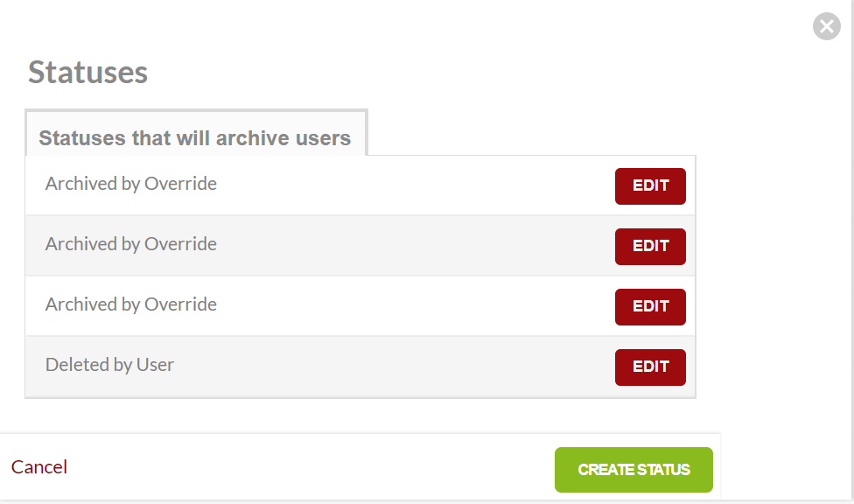This screenshot has height=504, width=854.
Task: Click the first 'Archived by Override' name
Action: pyautogui.click(x=131, y=184)
